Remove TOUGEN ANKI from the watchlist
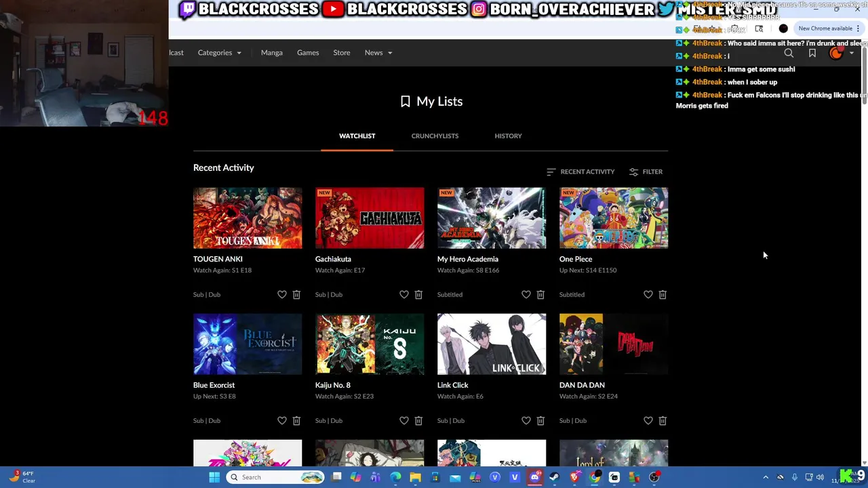Viewport: 868px width, 488px height. click(x=296, y=295)
